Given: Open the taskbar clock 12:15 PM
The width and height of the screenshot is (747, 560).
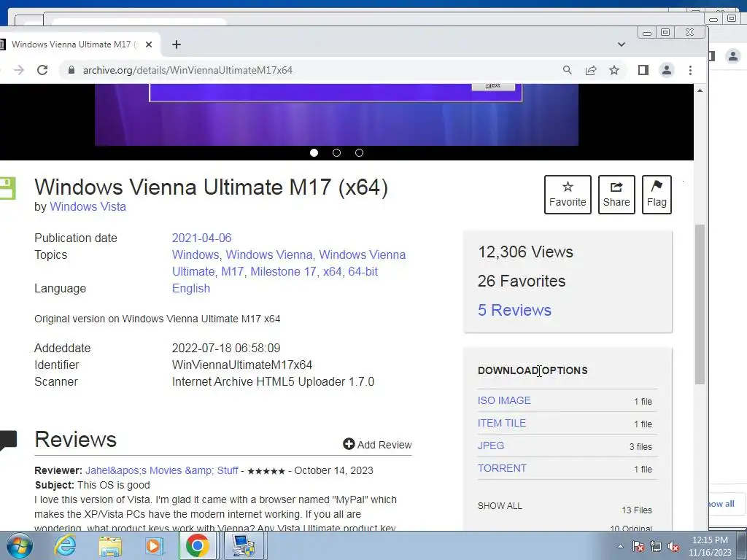Looking at the screenshot, I should [710, 546].
